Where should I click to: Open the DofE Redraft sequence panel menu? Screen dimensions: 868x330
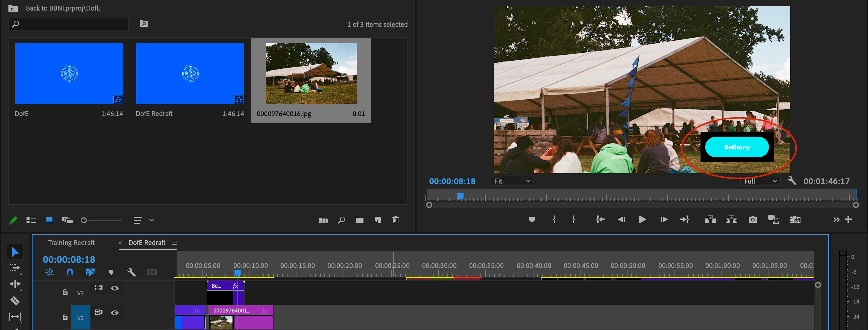[174, 243]
